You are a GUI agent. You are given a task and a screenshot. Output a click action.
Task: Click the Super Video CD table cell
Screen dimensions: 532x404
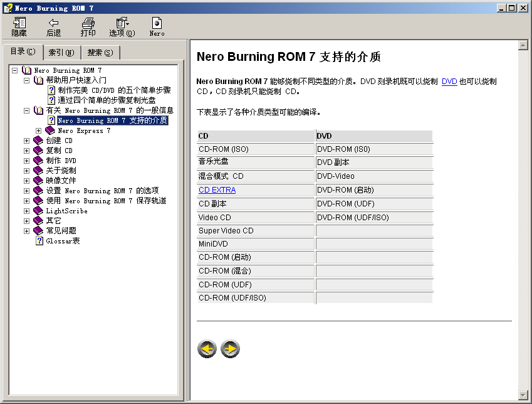[256, 231]
